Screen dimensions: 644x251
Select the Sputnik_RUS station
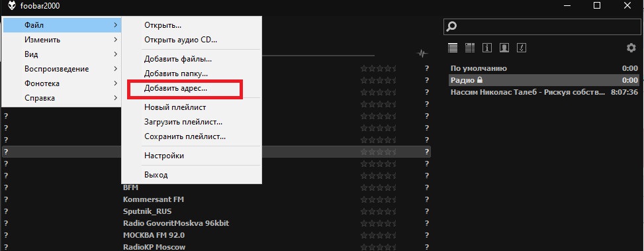pos(216,211)
